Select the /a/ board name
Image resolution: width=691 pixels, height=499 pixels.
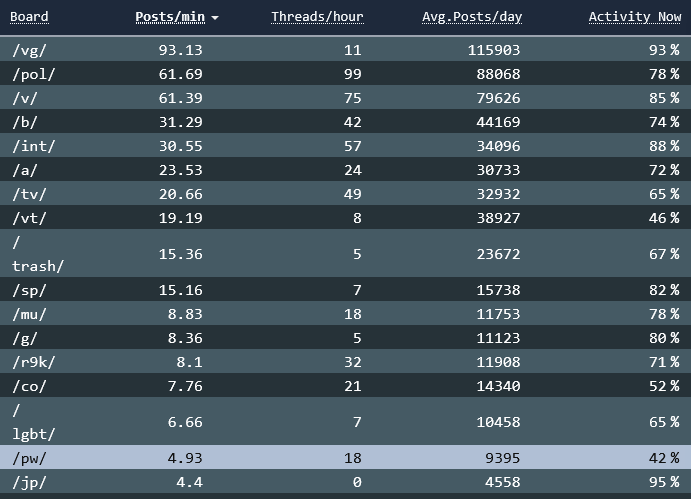click(25, 170)
